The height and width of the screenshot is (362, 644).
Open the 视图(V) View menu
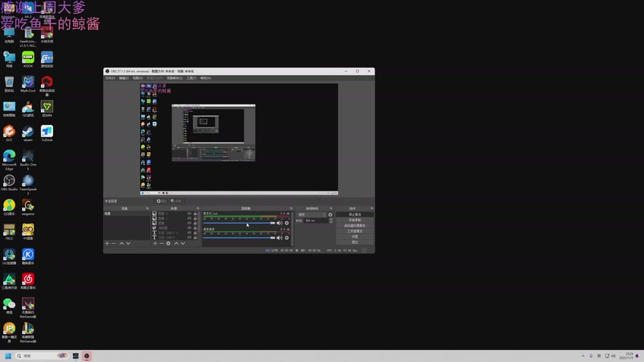(x=138, y=78)
